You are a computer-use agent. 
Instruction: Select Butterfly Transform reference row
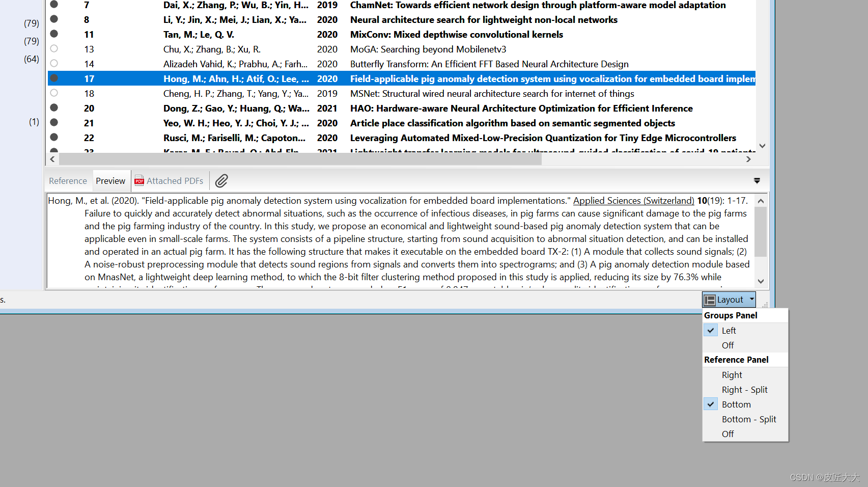tap(402, 64)
